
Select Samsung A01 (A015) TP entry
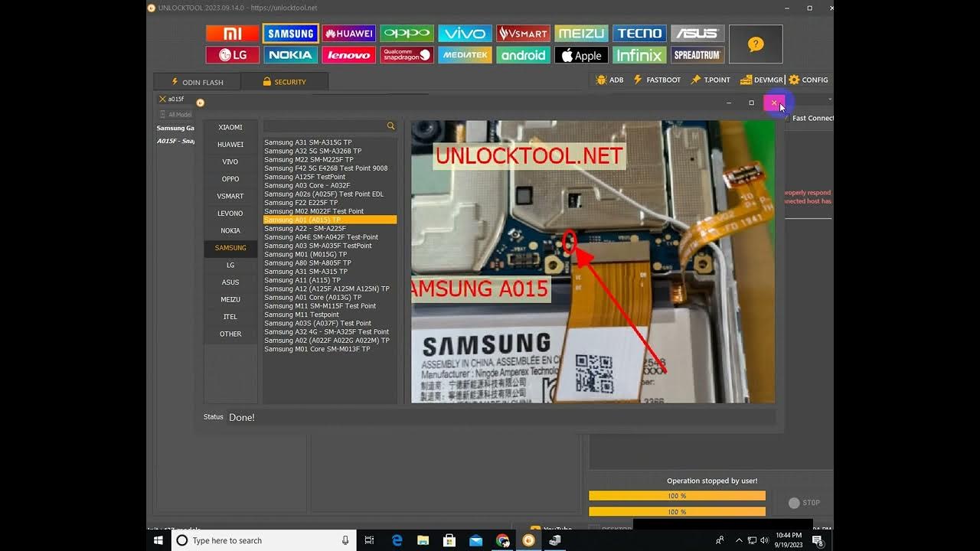click(330, 220)
